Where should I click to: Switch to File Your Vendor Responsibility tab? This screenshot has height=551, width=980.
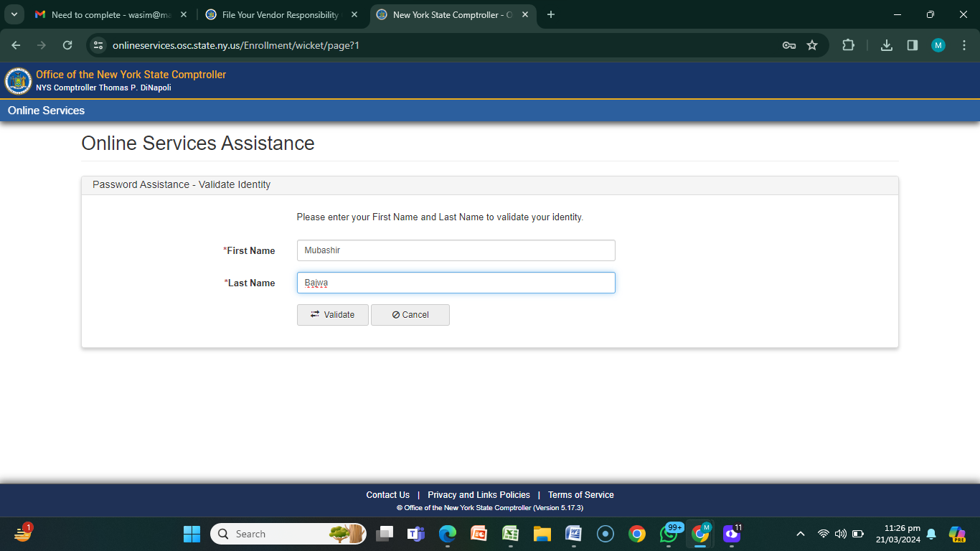[x=280, y=14]
